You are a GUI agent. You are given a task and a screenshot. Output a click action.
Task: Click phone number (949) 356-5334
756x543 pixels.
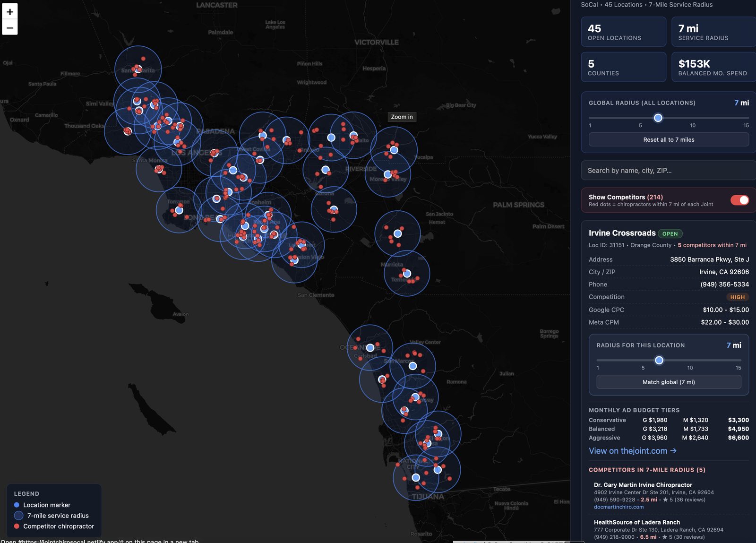click(724, 284)
